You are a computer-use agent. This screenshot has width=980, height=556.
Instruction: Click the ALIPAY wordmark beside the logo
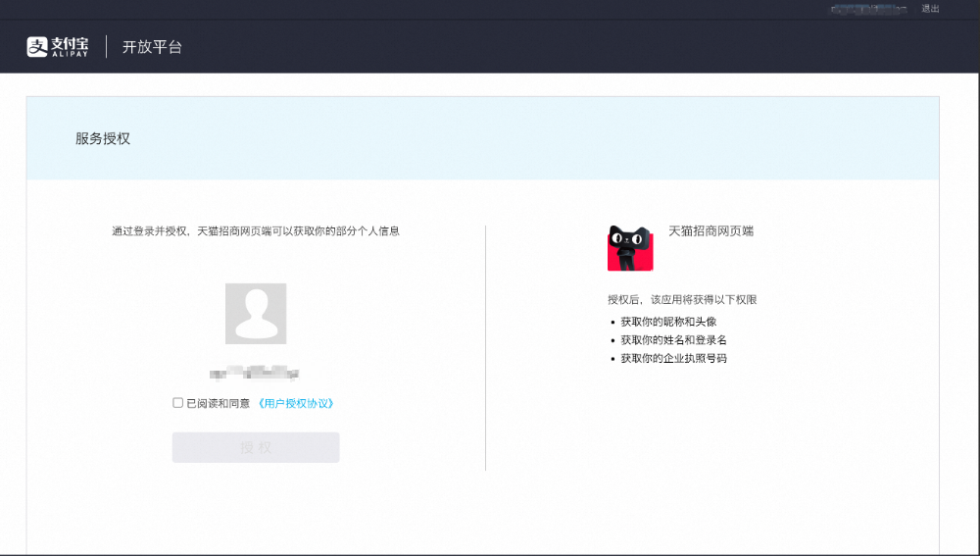point(69,54)
